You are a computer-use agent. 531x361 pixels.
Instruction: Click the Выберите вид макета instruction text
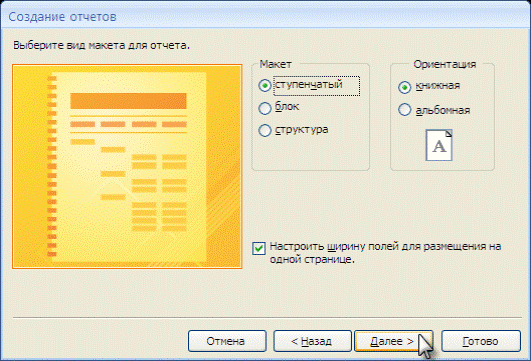[101, 45]
